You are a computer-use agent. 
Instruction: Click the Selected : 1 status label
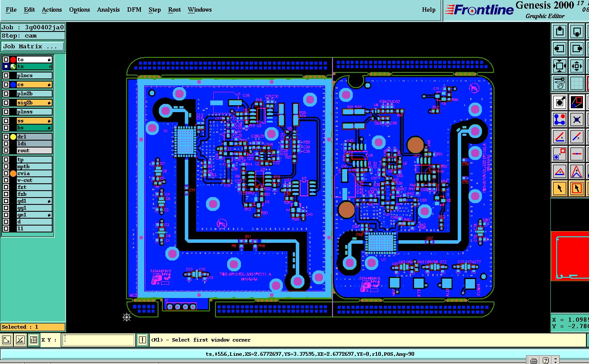tap(33, 327)
